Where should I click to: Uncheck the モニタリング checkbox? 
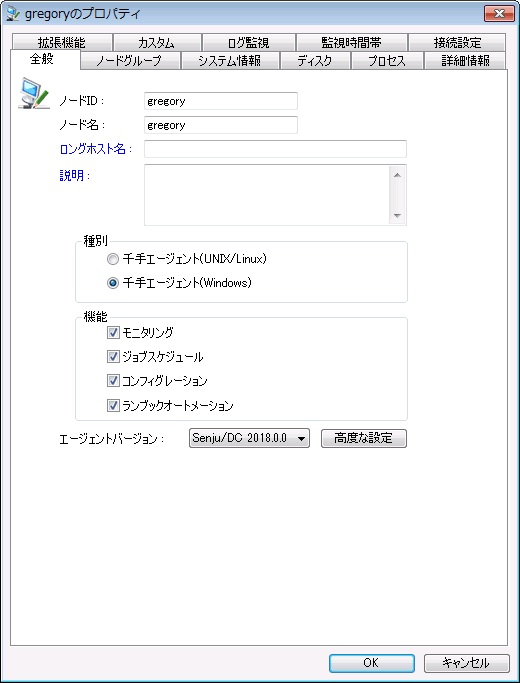pos(113,333)
